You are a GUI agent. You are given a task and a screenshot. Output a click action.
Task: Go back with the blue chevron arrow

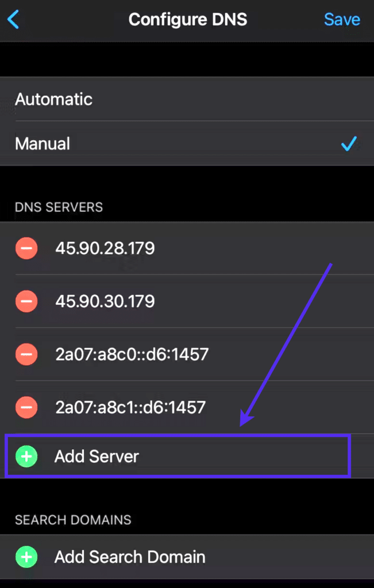[13, 20]
